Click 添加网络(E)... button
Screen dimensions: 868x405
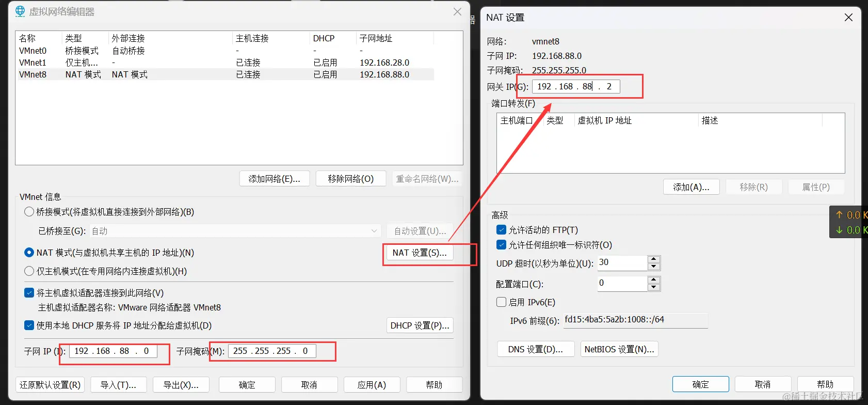click(x=275, y=179)
